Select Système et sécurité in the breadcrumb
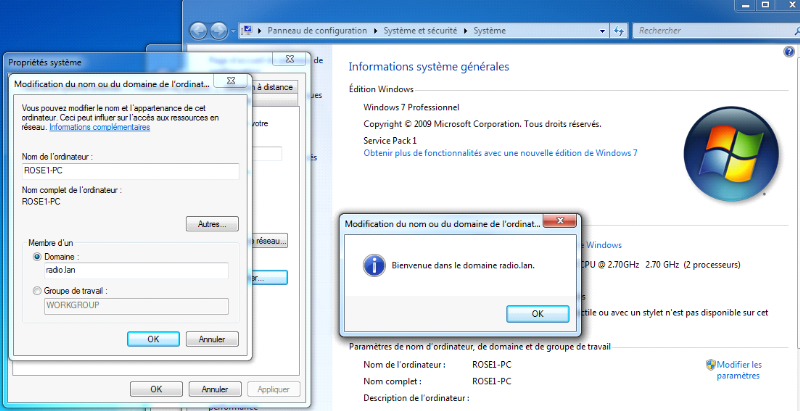The image size is (800, 411). [420, 31]
